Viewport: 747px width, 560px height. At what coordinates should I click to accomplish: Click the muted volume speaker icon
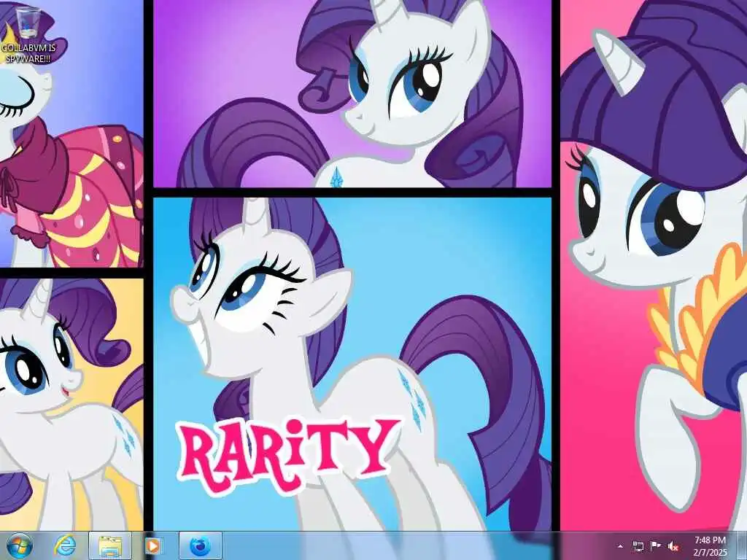[x=673, y=546]
